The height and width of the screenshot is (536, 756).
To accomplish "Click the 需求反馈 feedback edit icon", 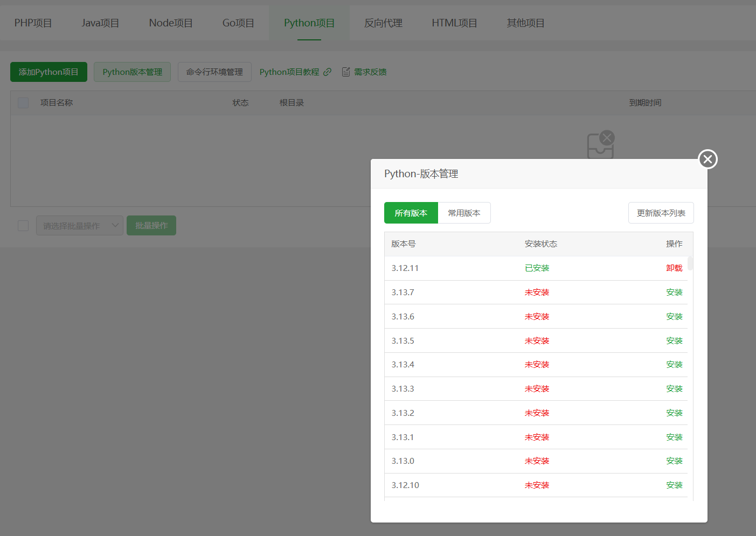I will (346, 72).
